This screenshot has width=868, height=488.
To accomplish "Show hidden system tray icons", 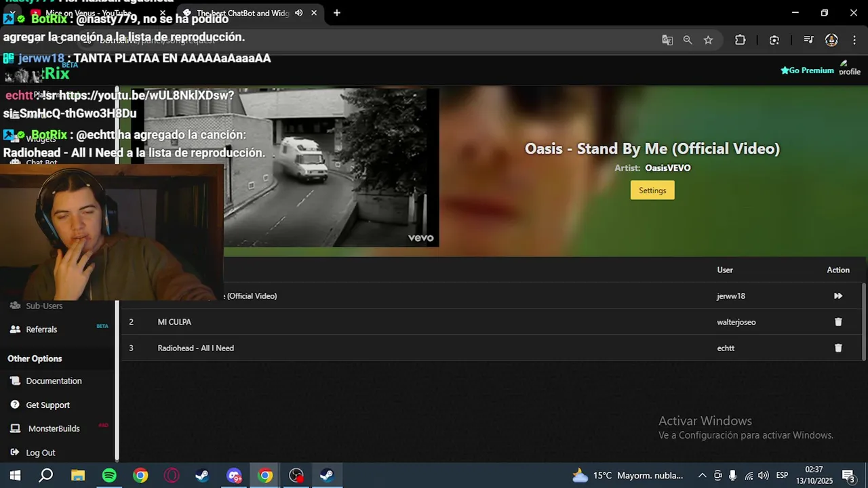I will [702, 476].
